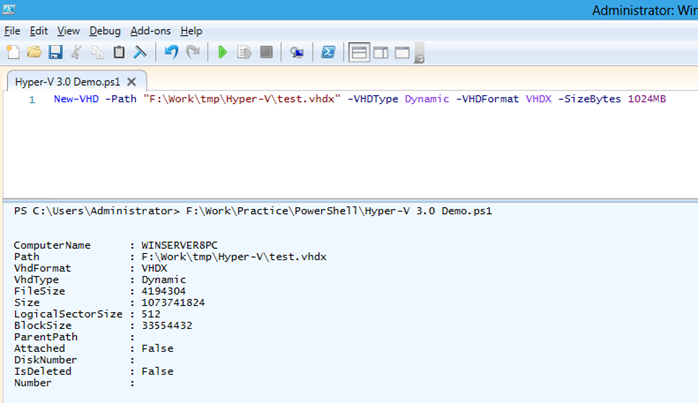Open the Add-ons menu
Viewport: 698px width, 403px height.
151,31
